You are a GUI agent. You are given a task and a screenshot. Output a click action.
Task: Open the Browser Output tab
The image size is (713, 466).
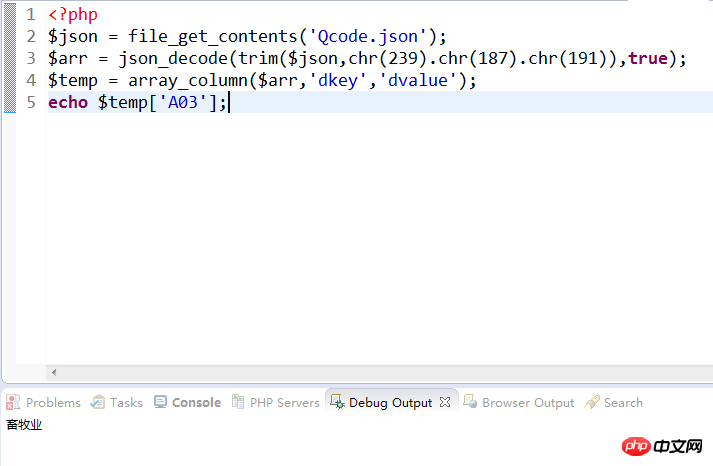(x=519, y=402)
